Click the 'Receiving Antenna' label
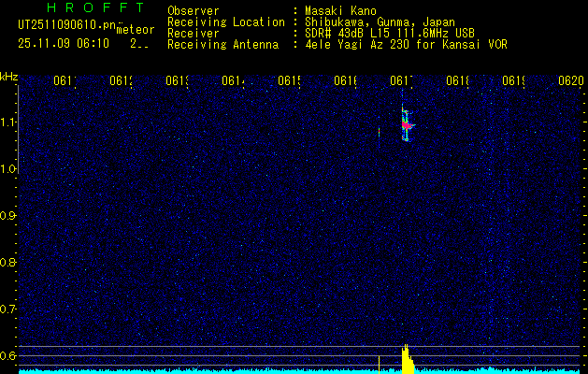 point(222,45)
